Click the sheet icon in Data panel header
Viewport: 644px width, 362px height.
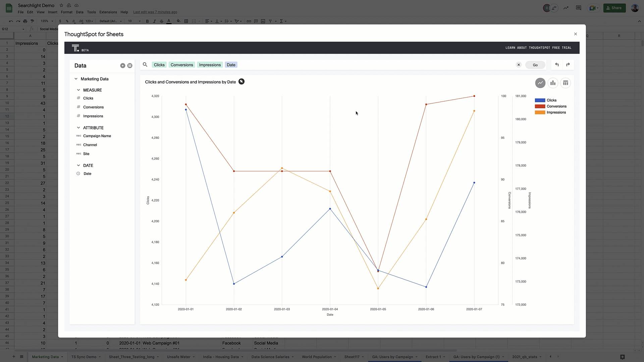tap(130, 66)
